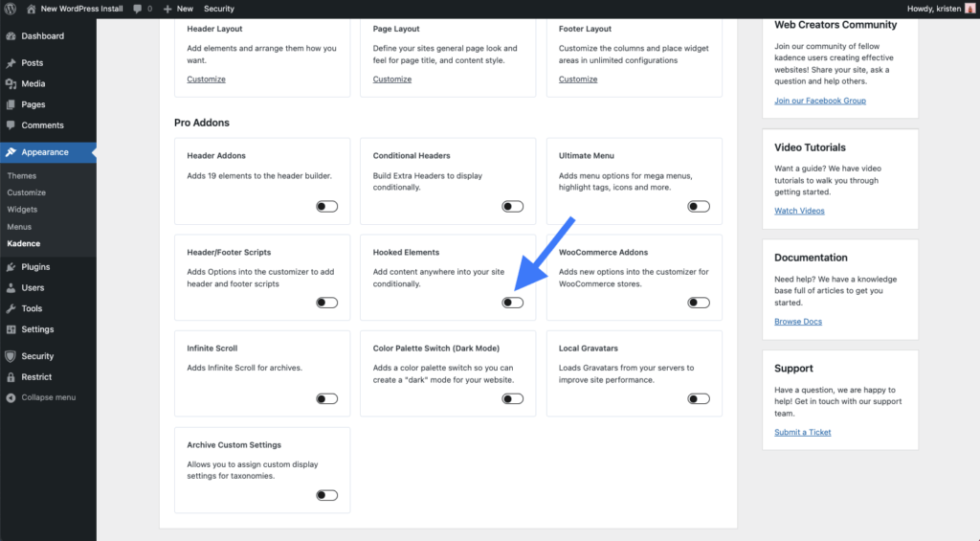
Task: Open the Browse Docs link
Action: [798, 322]
